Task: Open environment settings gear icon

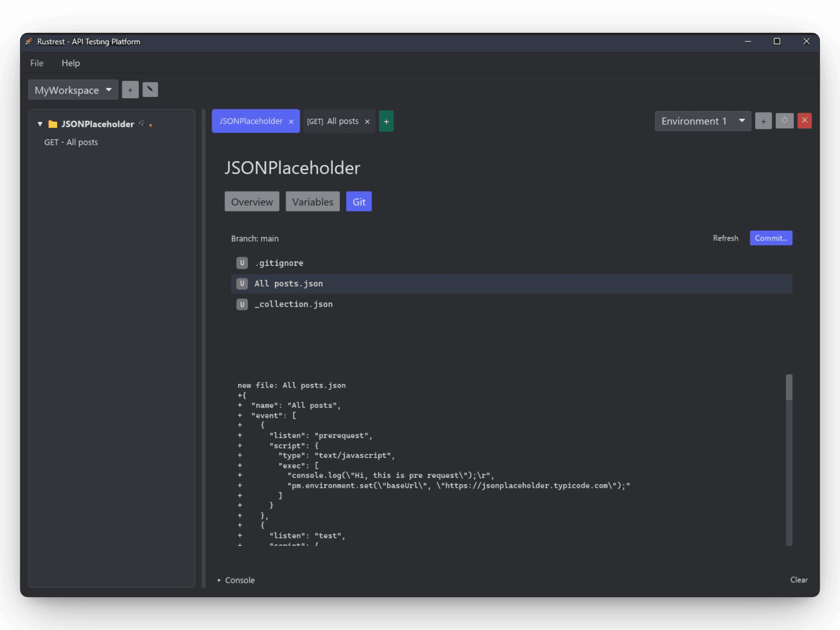Action: pyautogui.click(x=784, y=121)
